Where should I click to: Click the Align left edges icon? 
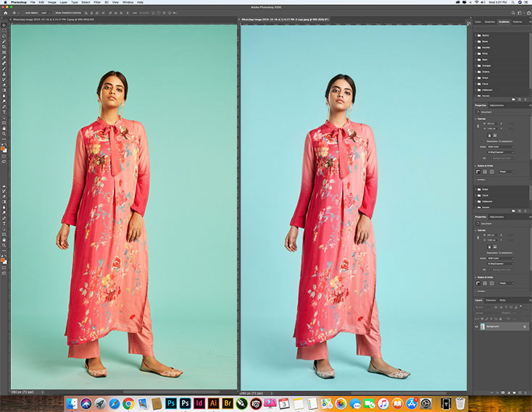coord(86,13)
